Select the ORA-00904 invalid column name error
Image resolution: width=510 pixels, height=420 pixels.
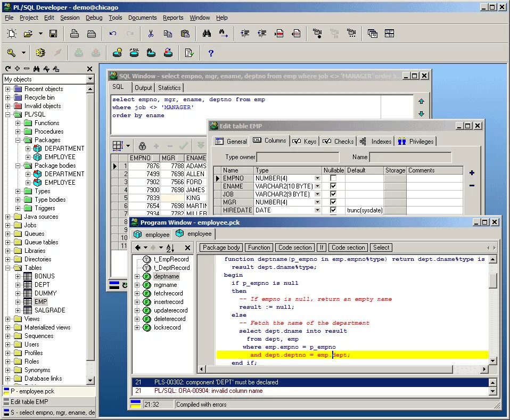(x=310, y=391)
